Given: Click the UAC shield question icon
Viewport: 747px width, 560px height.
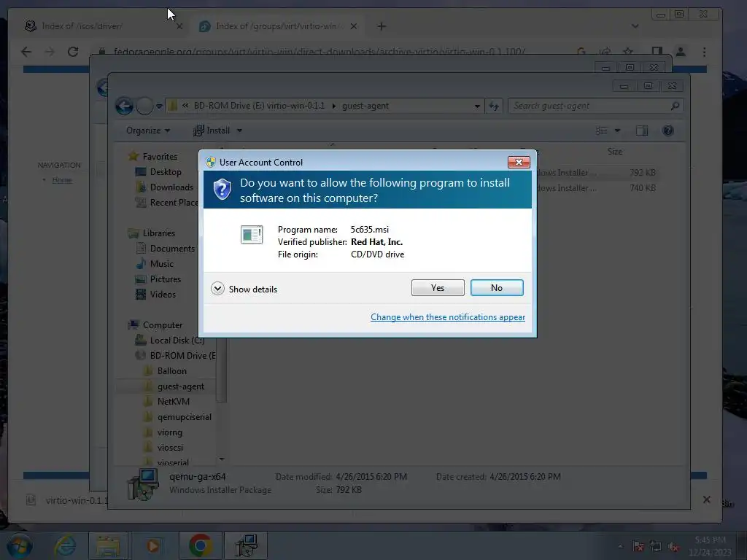Looking at the screenshot, I should pyautogui.click(x=222, y=190).
